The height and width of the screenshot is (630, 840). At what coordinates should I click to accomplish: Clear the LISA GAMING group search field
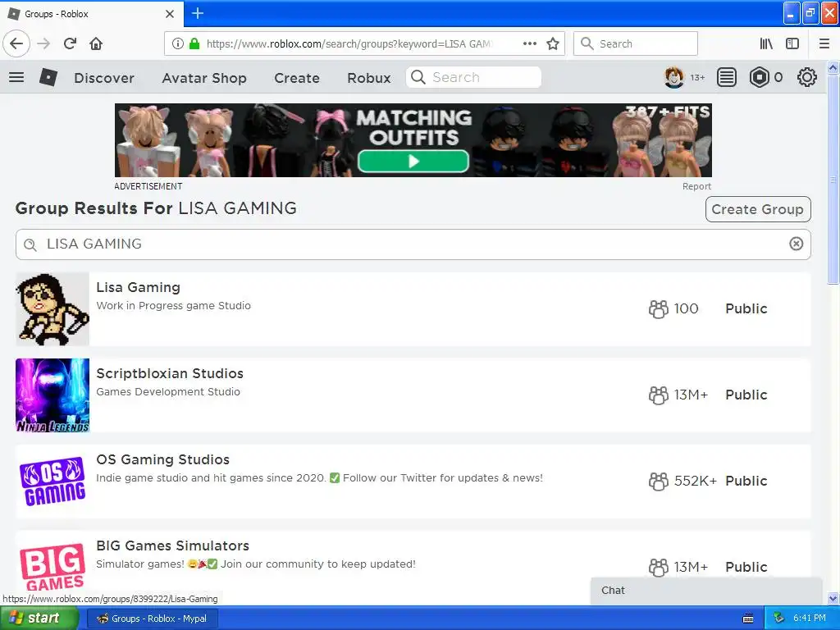[796, 244]
